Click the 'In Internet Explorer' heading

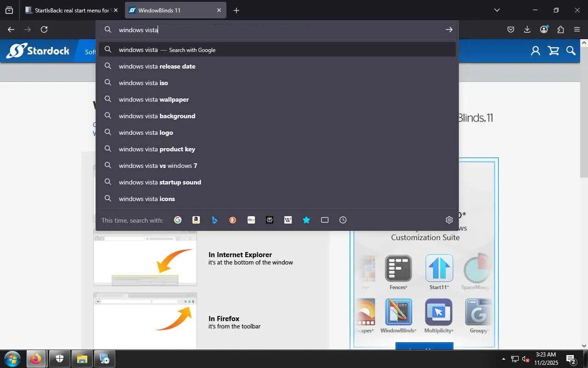click(240, 255)
